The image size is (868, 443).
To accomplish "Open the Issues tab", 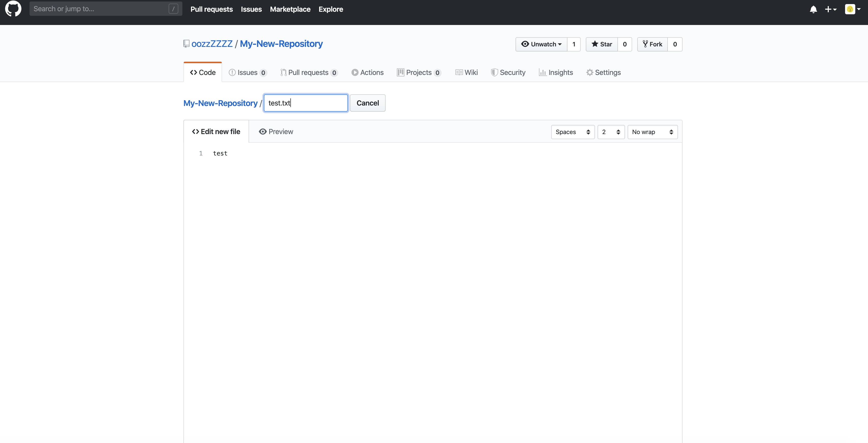I will click(247, 72).
